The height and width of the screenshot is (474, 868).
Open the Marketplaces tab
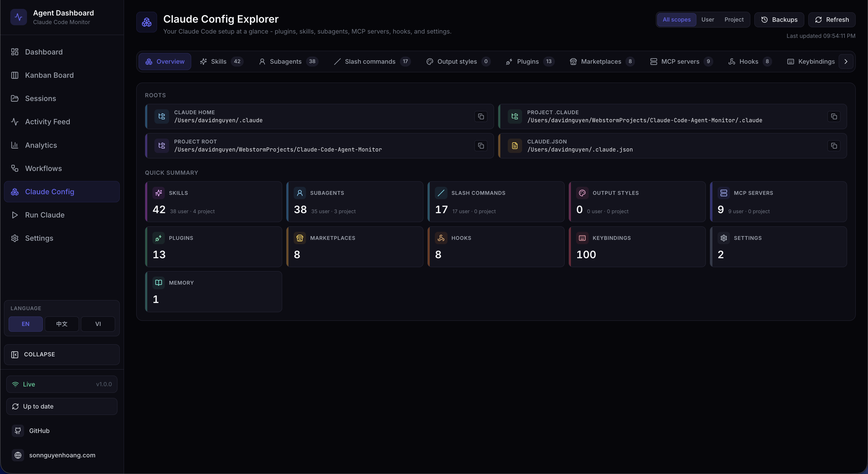click(602, 62)
